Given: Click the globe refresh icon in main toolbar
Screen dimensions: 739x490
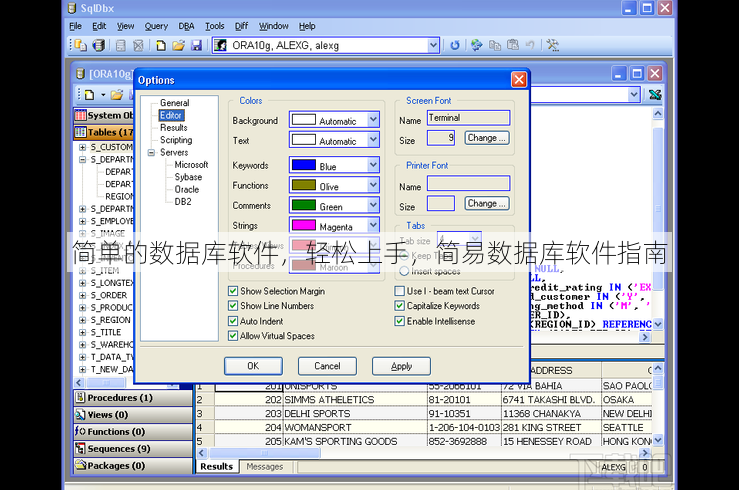Looking at the screenshot, I should click(476, 45).
